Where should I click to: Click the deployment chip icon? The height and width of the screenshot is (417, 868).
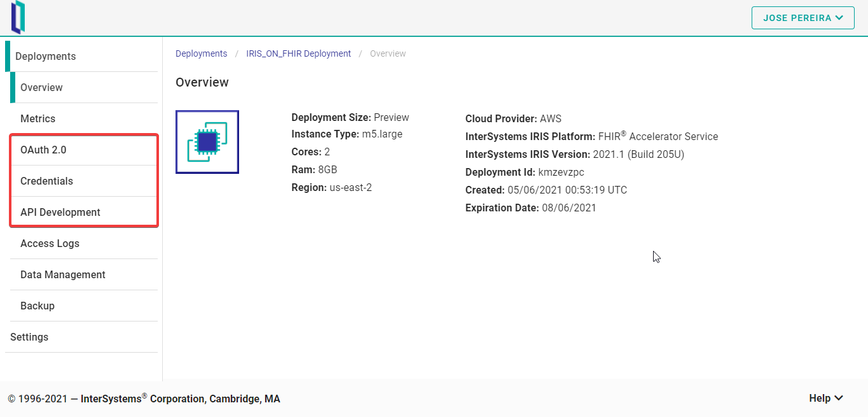click(207, 142)
